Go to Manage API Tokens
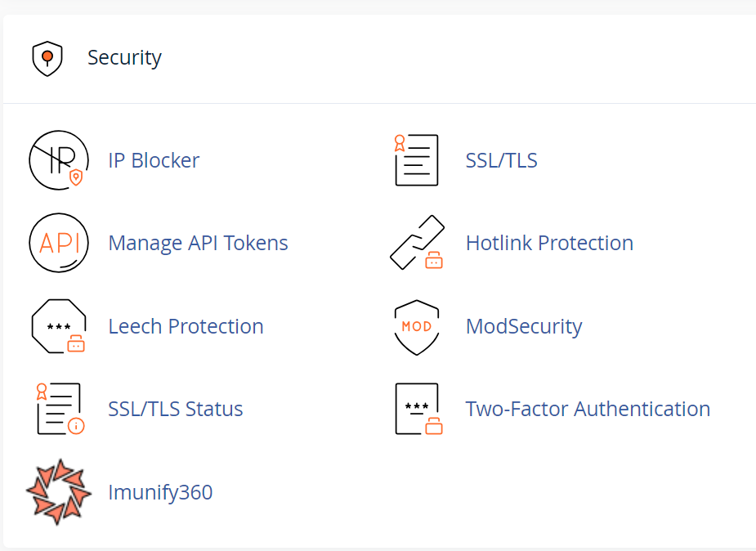Viewport: 756px width, 551px height. click(198, 243)
